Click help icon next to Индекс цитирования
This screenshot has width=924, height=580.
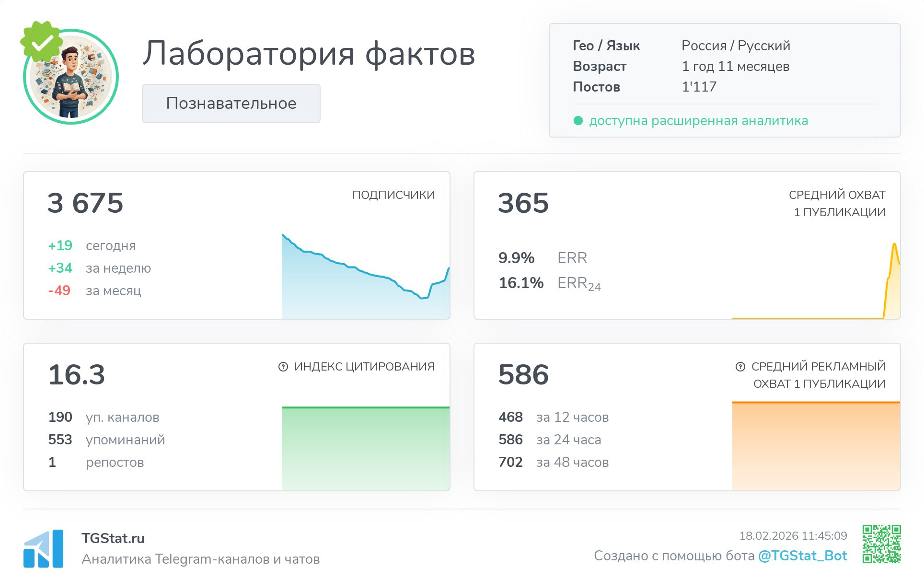click(283, 367)
